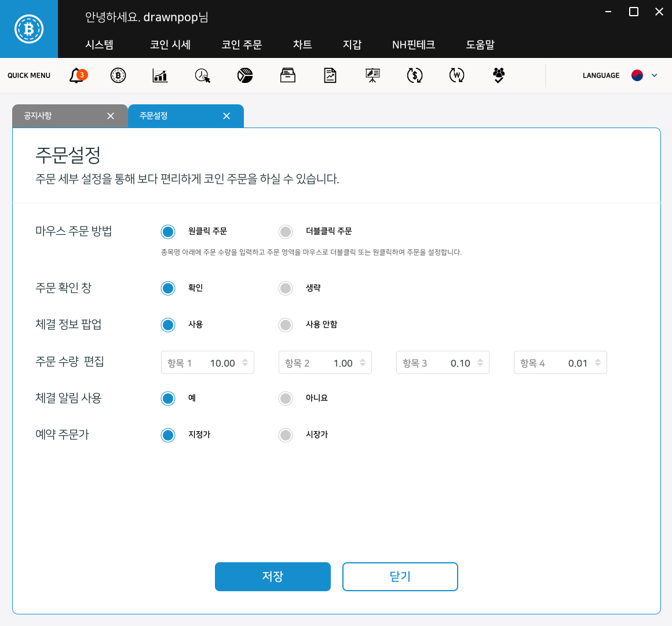Click the won exchange circular icon
This screenshot has width=672, height=626.
coord(456,75)
